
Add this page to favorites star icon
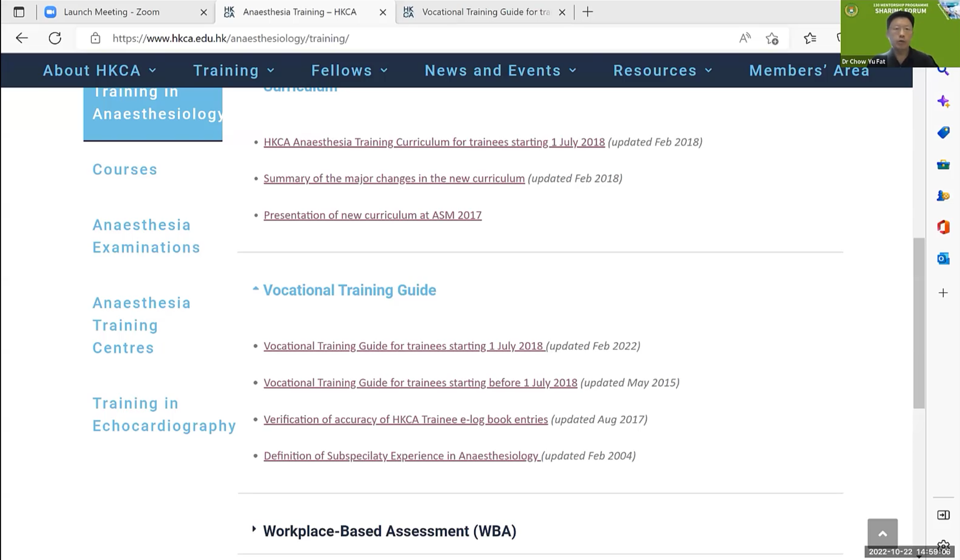coord(772,38)
